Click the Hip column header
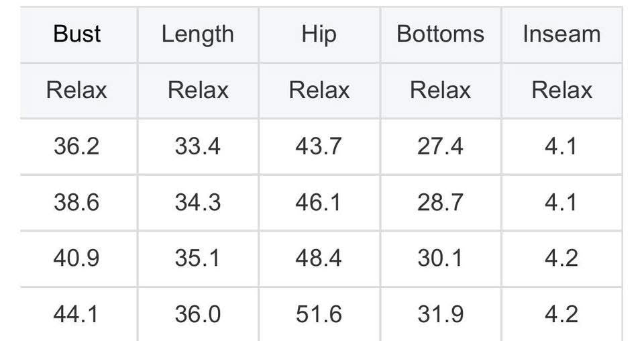This screenshot has width=644, height=341. 319,34
